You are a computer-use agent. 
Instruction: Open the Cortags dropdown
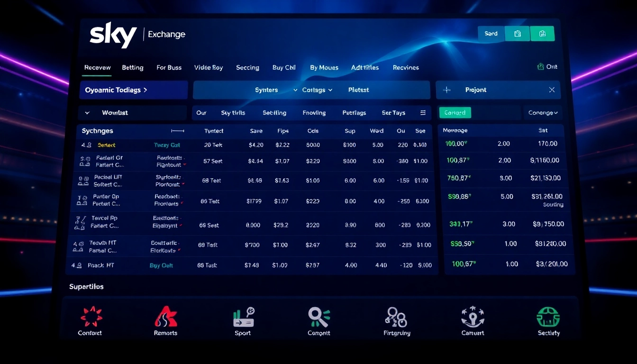click(317, 90)
